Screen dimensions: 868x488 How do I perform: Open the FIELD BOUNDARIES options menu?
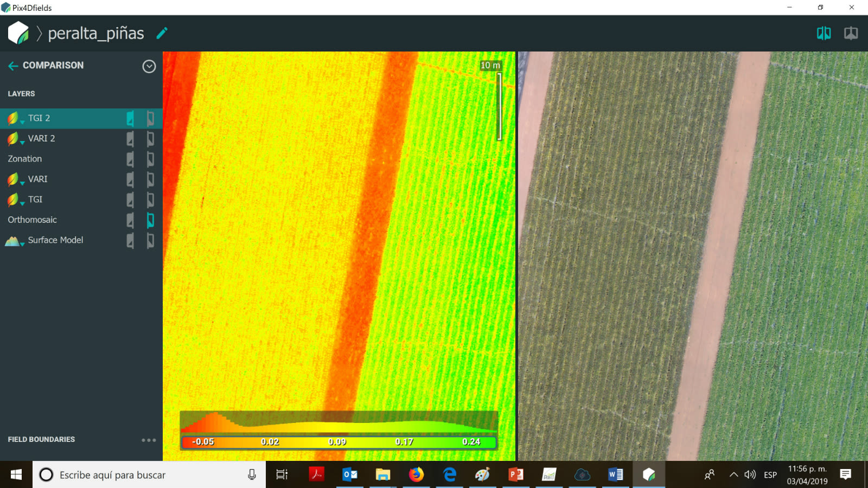click(149, 439)
